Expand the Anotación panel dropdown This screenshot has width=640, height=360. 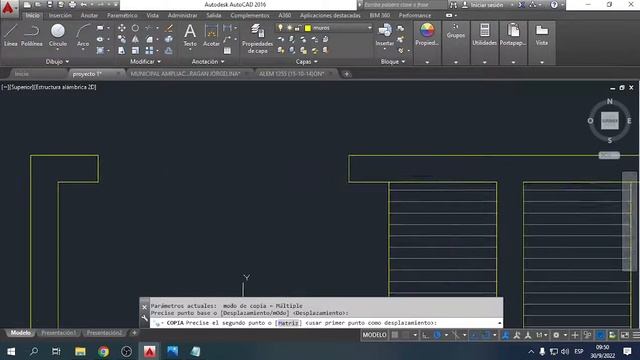click(208, 62)
